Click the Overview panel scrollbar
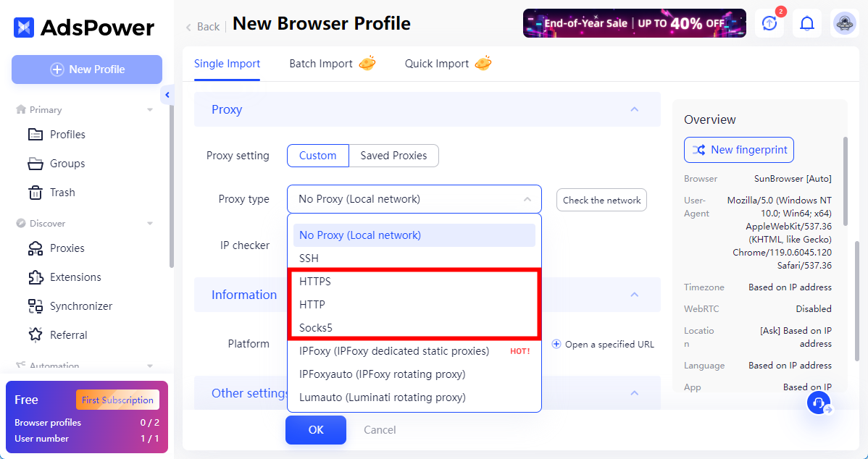Image resolution: width=868 pixels, height=459 pixels. coord(846,182)
